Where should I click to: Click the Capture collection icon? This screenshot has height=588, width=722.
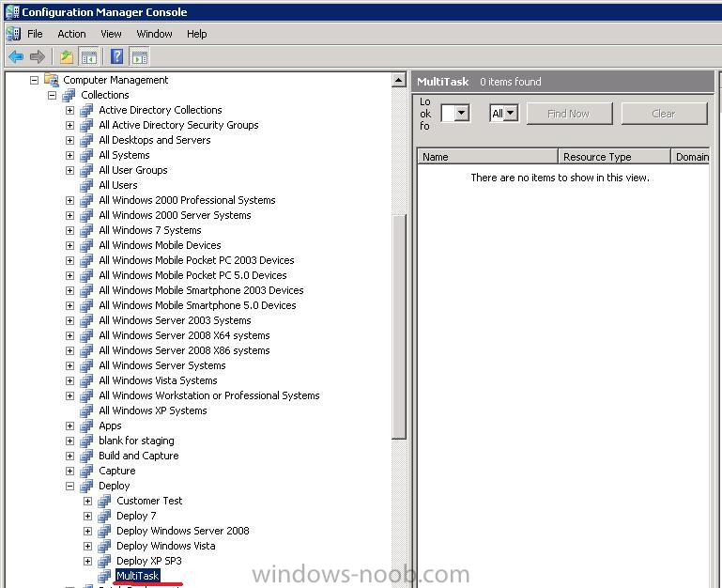86,471
